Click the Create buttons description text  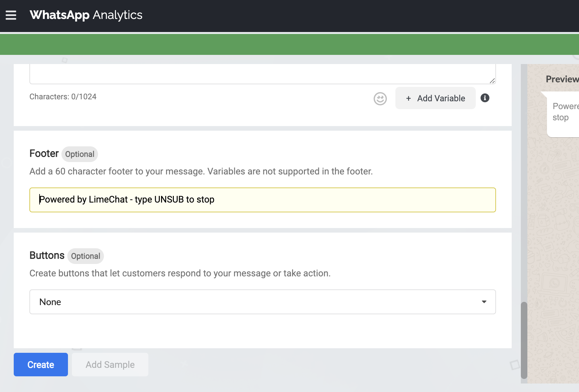pos(180,273)
